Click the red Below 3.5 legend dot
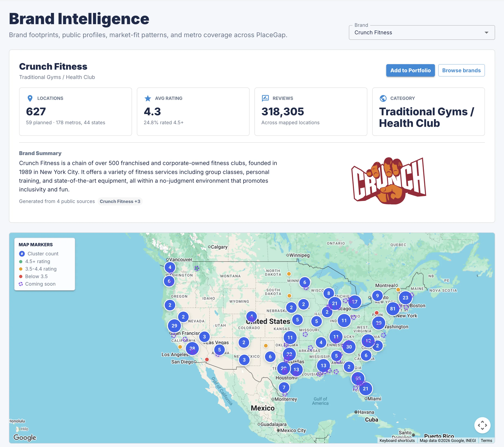Image resolution: width=504 pixels, height=447 pixels. tap(21, 276)
